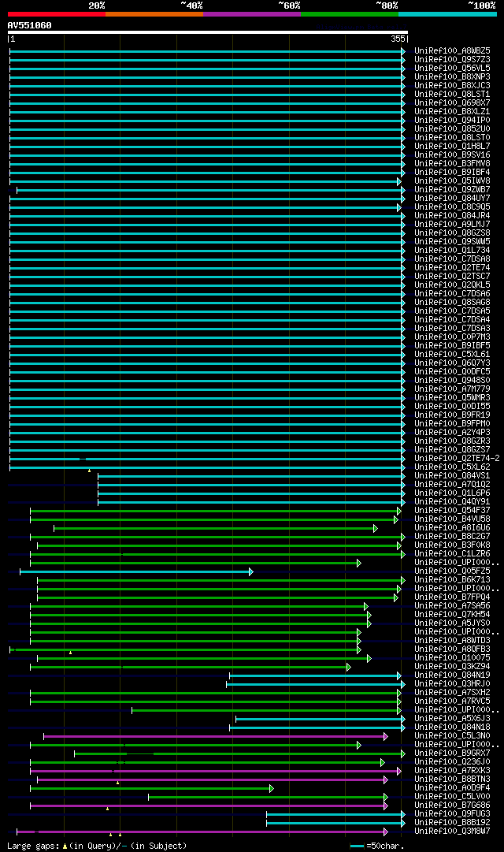504x852 pixels.
Task: Select the UniRef100_A7RXK3 label
Action: [x=452, y=771]
